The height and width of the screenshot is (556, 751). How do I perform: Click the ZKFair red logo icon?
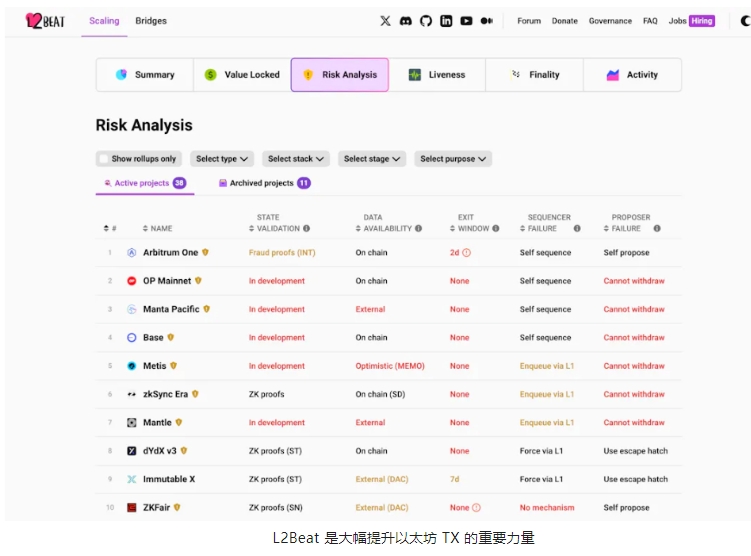coord(132,507)
